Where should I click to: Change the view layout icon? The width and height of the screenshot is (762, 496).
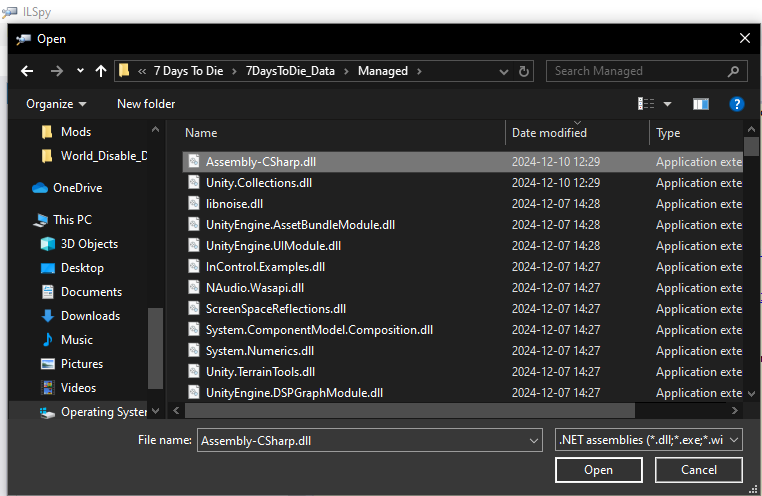646,104
